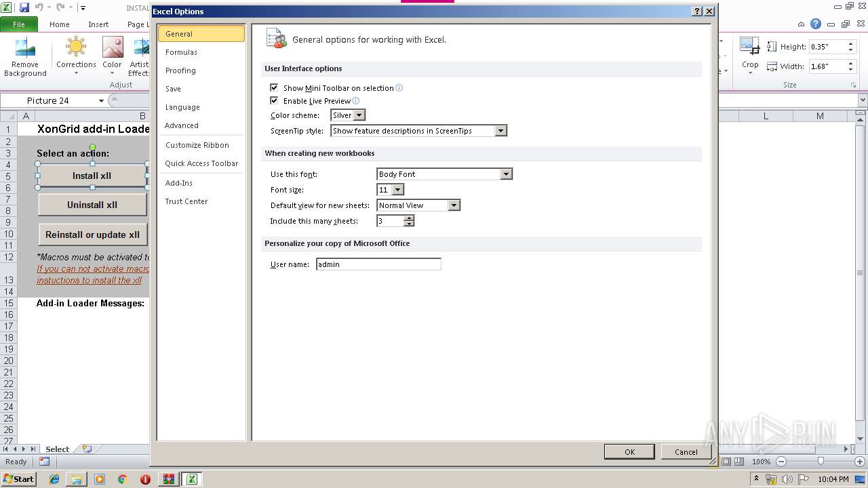
Task: Open the Color picture adjustment icon
Action: pos(112,47)
